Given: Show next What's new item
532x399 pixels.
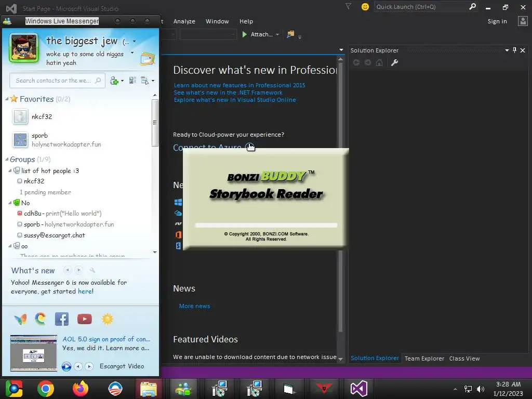Looking at the screenshot, I should [79, 270].
